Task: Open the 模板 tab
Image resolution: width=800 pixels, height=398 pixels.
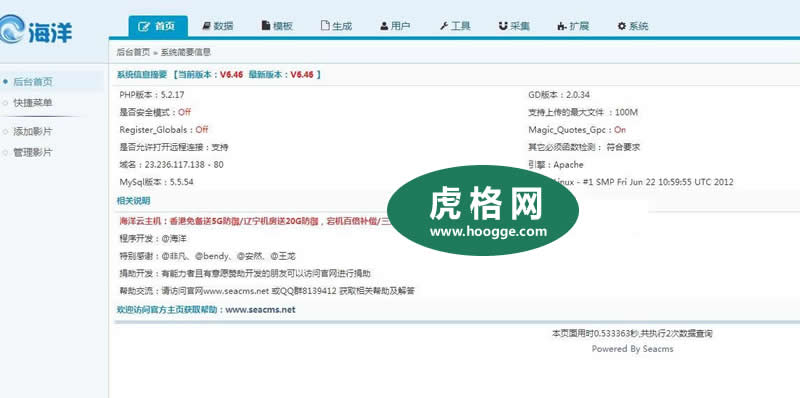Action: coord(277,26)
